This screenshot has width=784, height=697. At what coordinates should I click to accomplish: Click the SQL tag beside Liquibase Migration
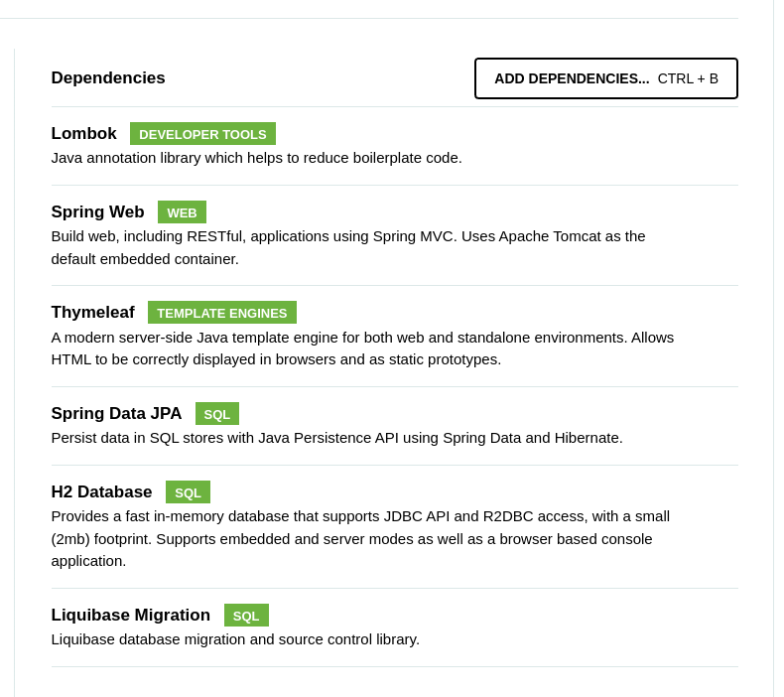tap(246, 616)
